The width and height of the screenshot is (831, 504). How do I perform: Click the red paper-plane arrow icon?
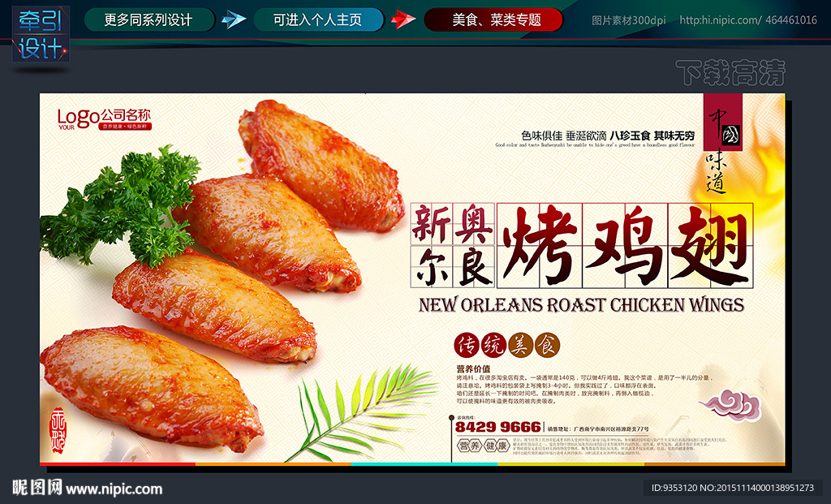point(403,19)
